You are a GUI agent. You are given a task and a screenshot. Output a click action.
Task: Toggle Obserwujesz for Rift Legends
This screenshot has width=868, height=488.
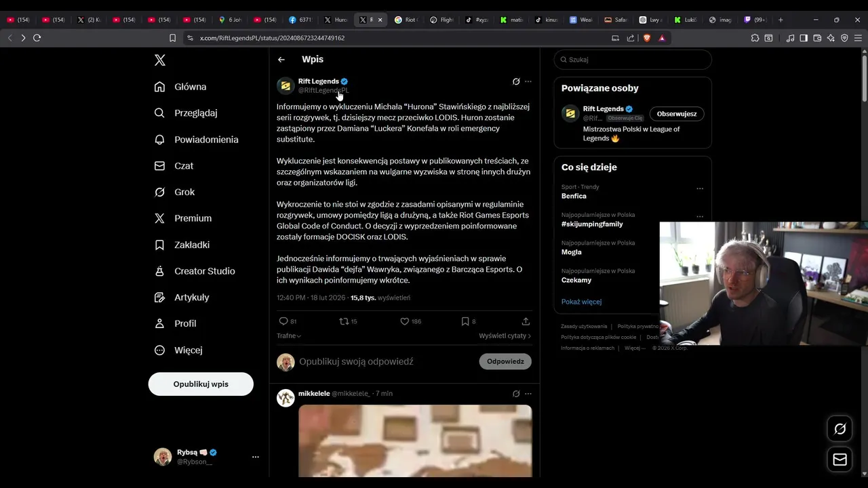click(677, 114)
